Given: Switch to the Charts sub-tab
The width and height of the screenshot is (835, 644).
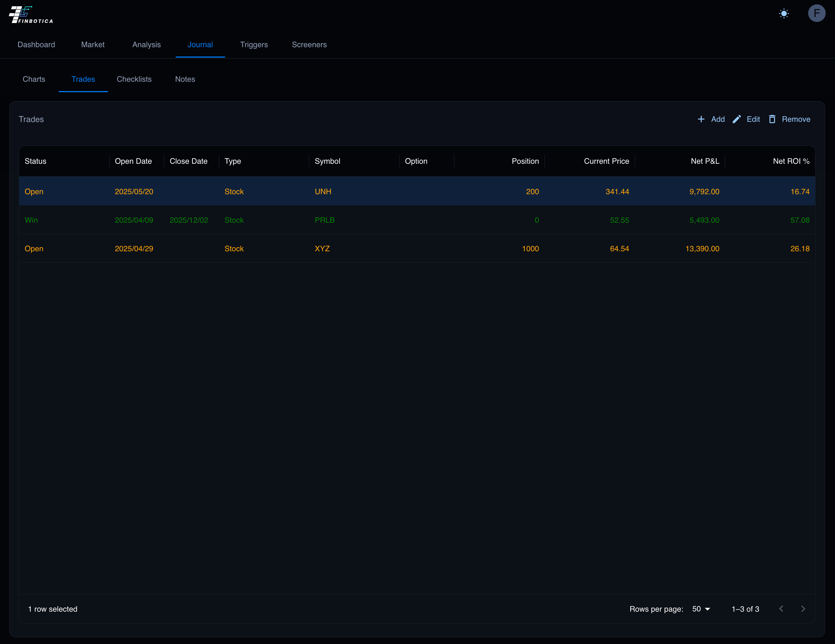Looking at the screenshot, I should pyautogui.click(x=34, y=79).
